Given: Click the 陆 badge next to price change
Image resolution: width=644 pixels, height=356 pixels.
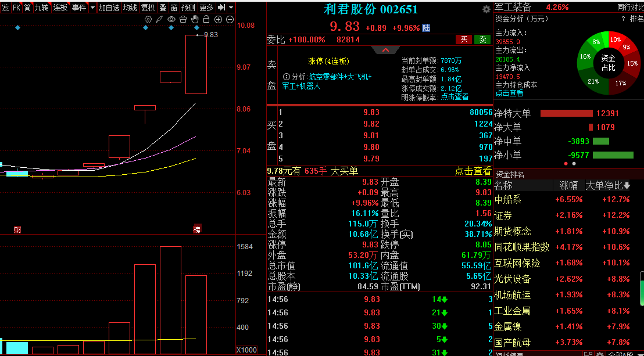Looking at the screenshot, I should tap(426, 28).
